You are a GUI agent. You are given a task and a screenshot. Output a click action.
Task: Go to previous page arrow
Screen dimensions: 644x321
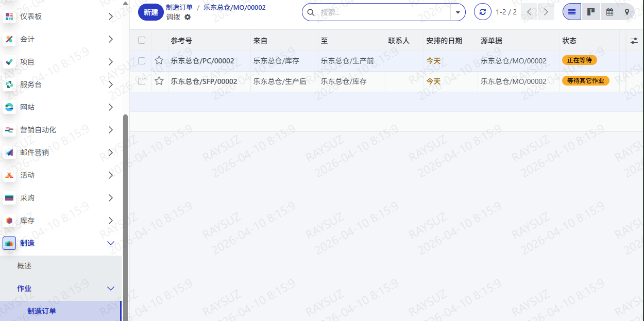(x=530, y=12)
